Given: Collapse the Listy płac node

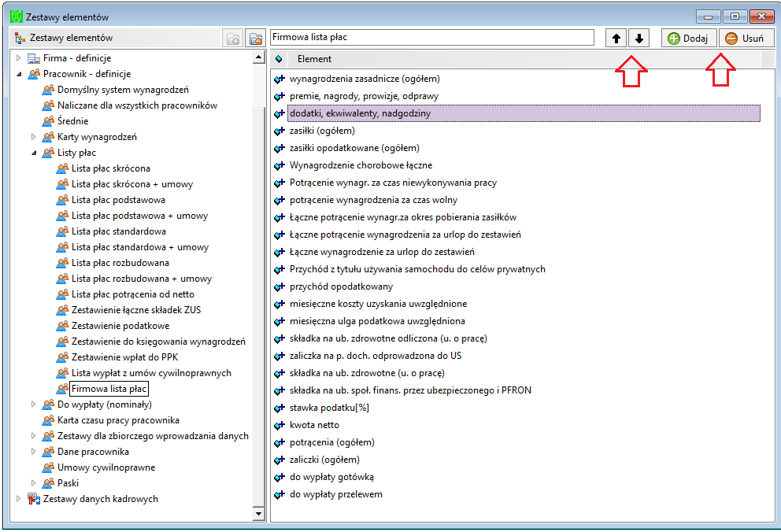Looking at the screenshot, I should [x=33, y=153].
